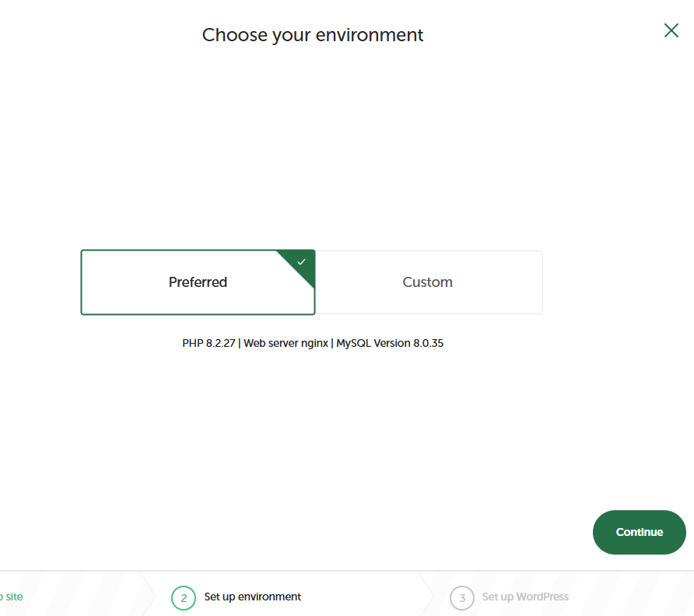
Task: Click the word Preferred inside its card
Action: click(198, 282)
